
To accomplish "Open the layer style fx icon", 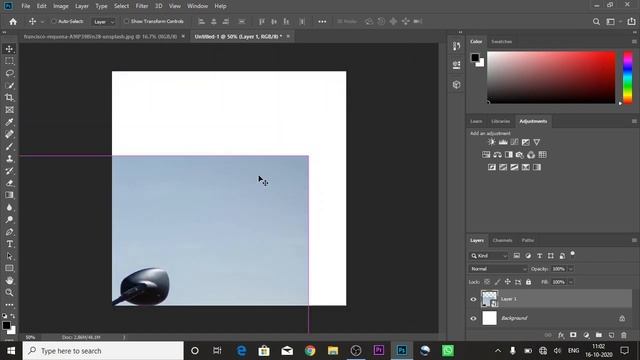I will click(561, 335).
